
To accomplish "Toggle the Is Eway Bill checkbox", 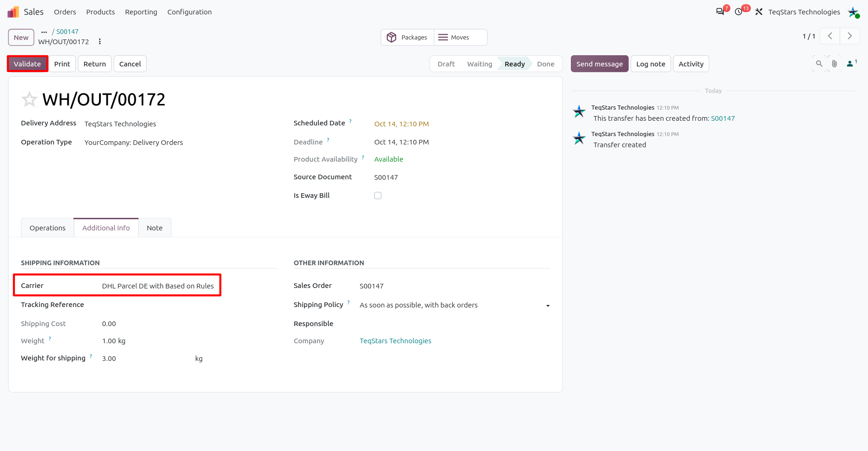I will click(378, 196).
